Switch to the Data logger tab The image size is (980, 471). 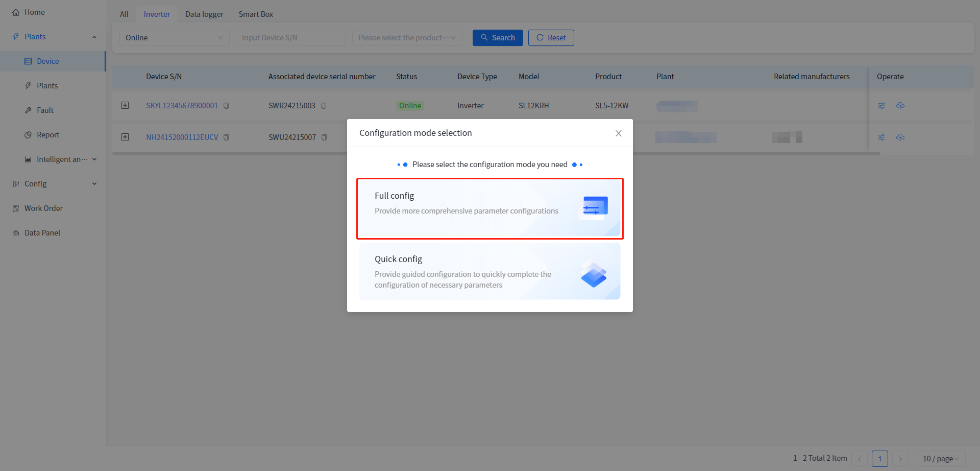click(204, 14)
